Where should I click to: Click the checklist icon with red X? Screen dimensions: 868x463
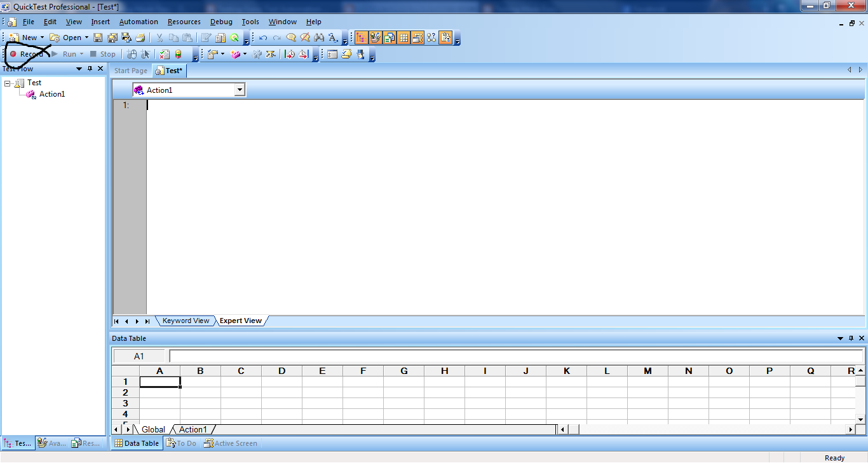(165, 54)
